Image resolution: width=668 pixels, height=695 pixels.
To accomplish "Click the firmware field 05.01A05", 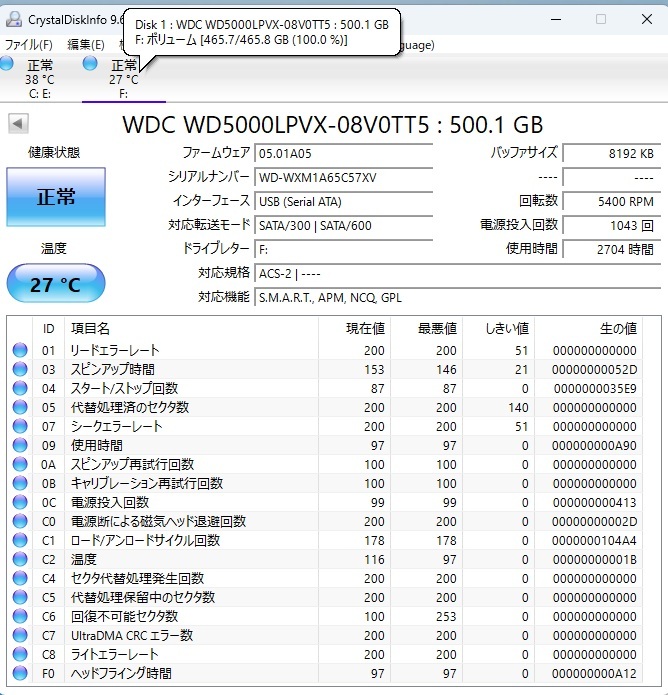I will coord(344,153).
